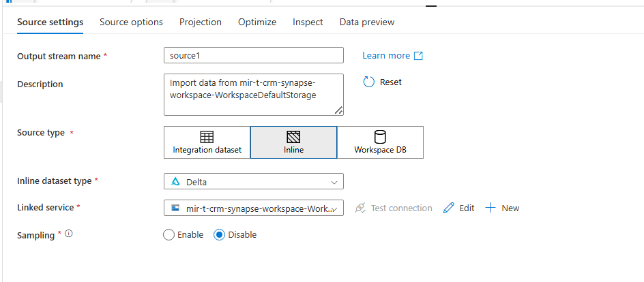Screen dimensions: 644x282
Task: Switch to the Source options tab
Action: [131, 22]
